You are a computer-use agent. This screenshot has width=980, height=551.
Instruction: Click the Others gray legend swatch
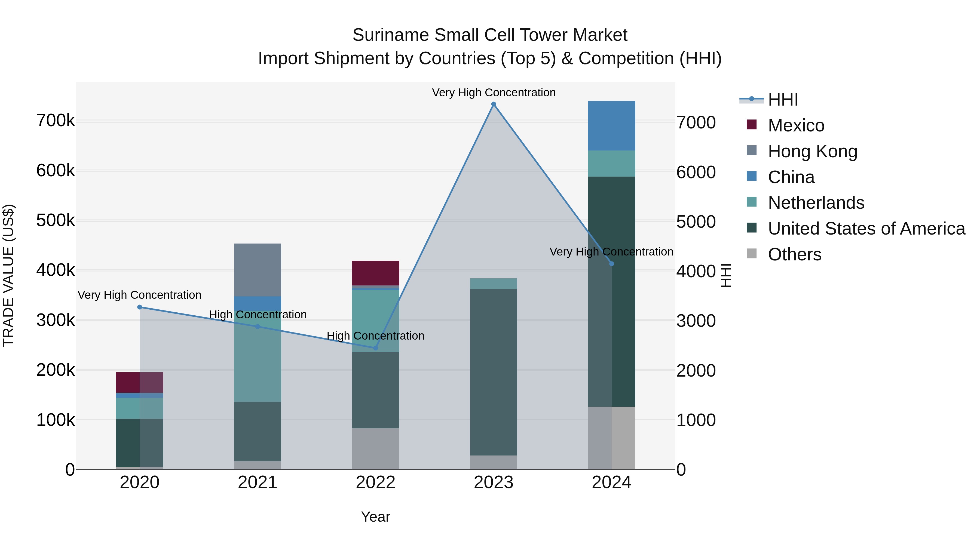coord(751,253)
